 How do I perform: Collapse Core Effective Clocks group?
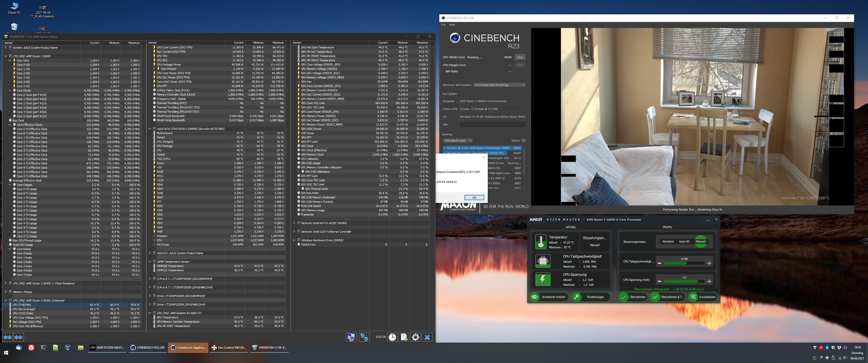coord(10,125)
